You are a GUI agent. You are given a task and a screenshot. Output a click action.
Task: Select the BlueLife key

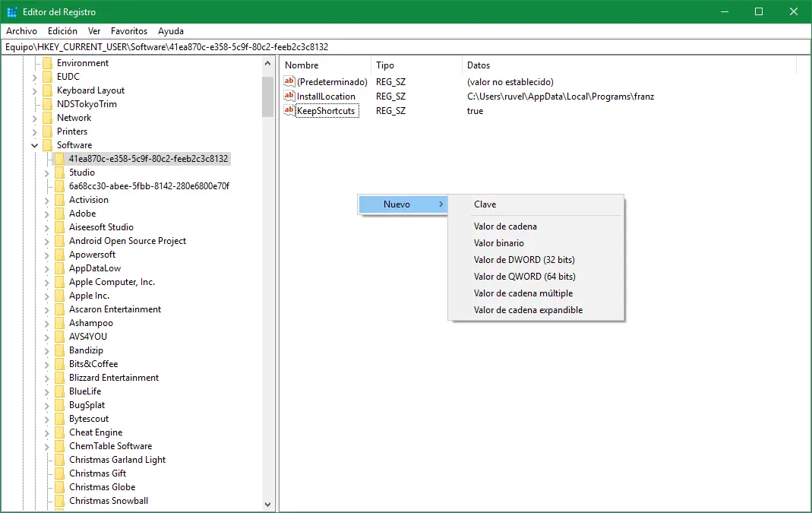point(85,391)
